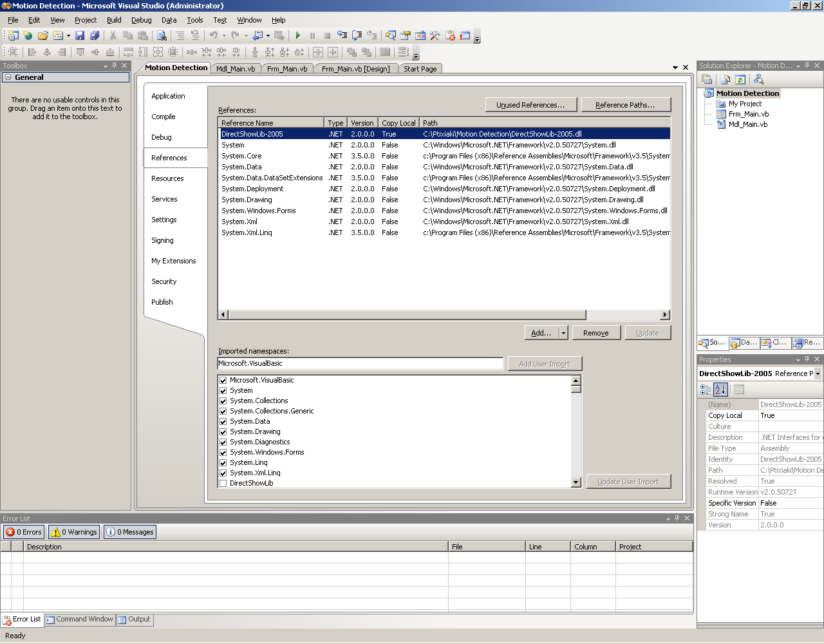Click the Reference Paths button
The height and width of the screenshot is (644, 824).
[x=625, y=105]
